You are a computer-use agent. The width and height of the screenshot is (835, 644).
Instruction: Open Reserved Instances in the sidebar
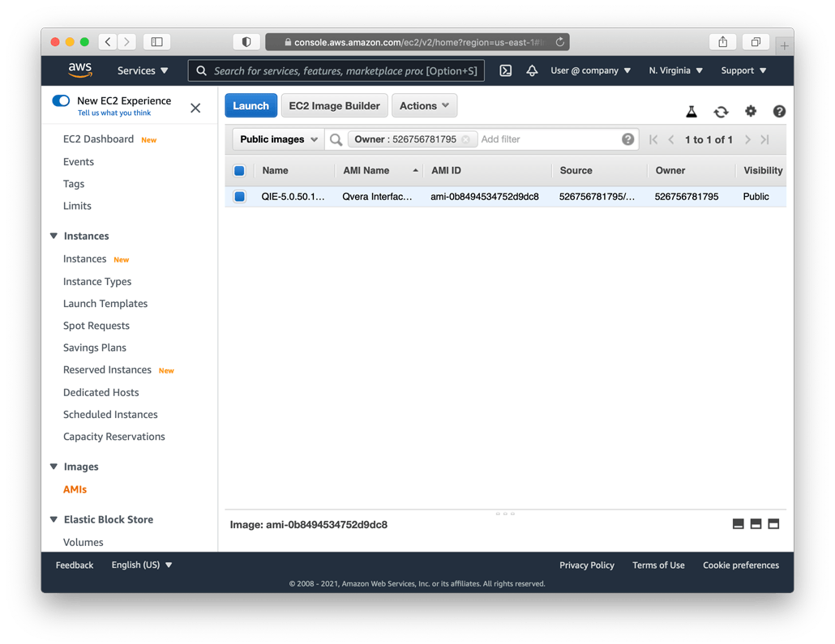tap(107, 369)
